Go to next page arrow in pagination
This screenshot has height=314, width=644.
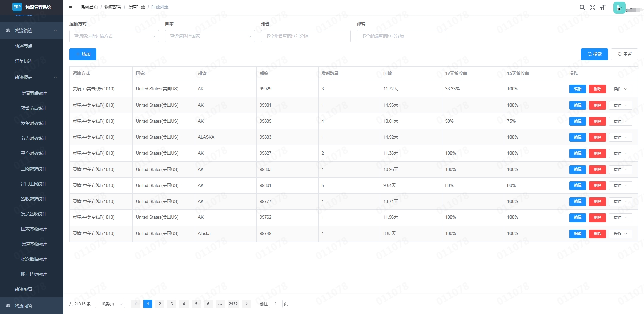pyautogui.click(x=246, y=304)
